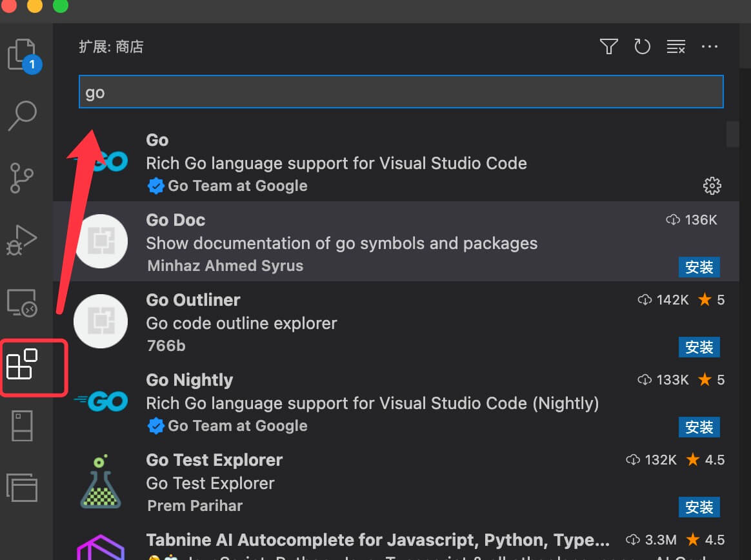Select the Extensions icon in activity bar
751x560 pixels.
coord(23,365)
